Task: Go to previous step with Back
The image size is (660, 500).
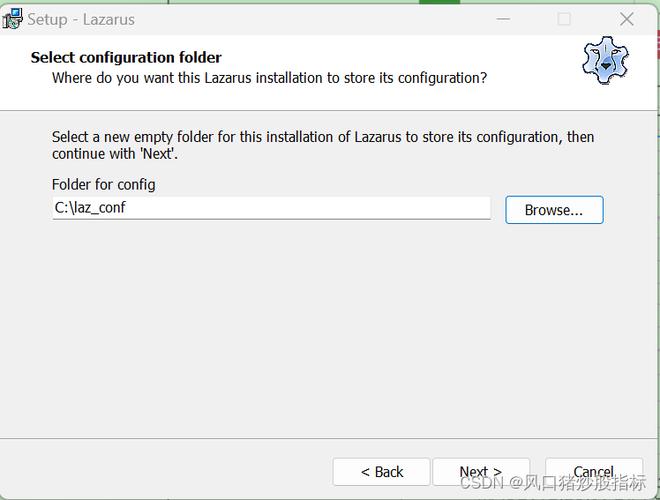Action: coord(381,472)
